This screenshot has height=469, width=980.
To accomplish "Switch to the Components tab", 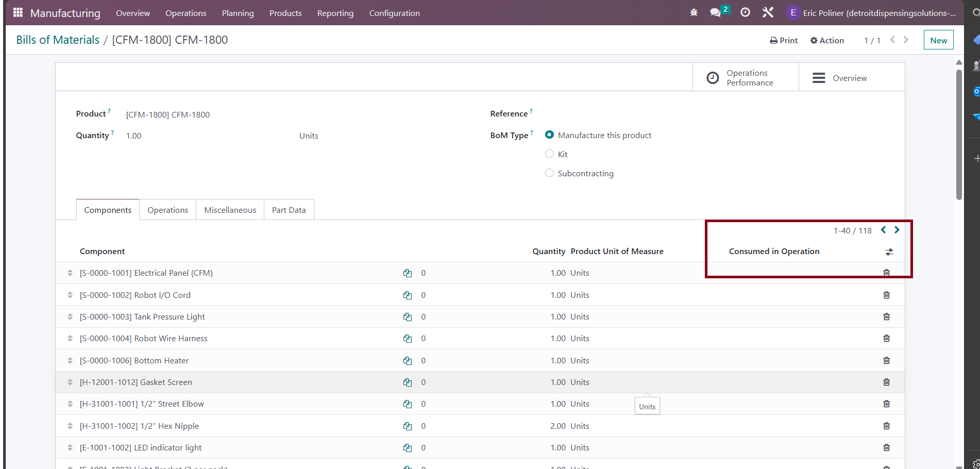I will click(108, 210).
